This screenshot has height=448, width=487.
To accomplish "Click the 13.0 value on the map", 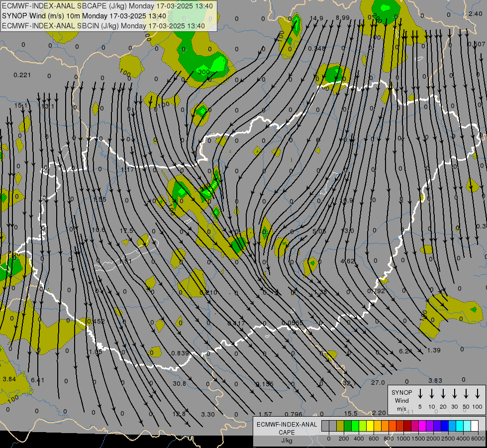I will [x=347, y=230].
